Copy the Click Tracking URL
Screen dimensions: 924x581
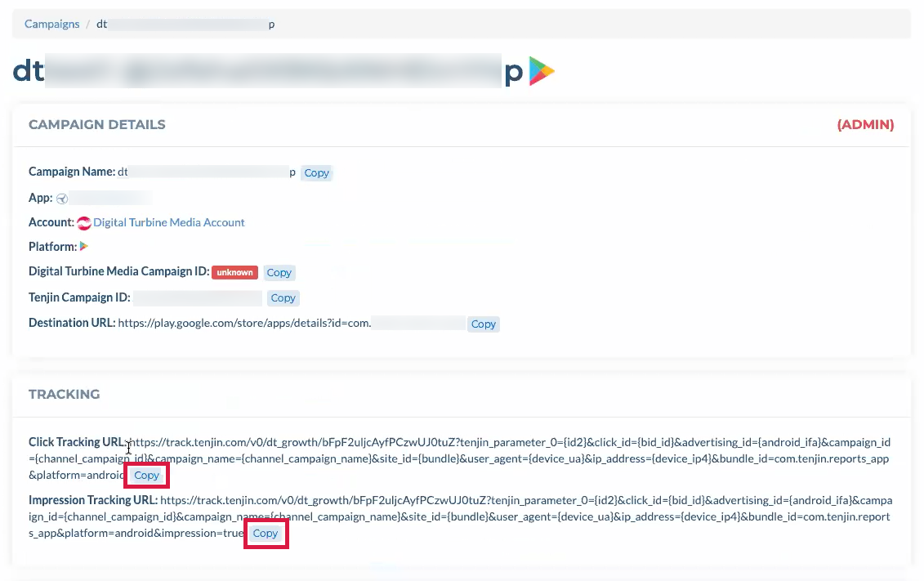pyautogui.click(x=147, y=476)
